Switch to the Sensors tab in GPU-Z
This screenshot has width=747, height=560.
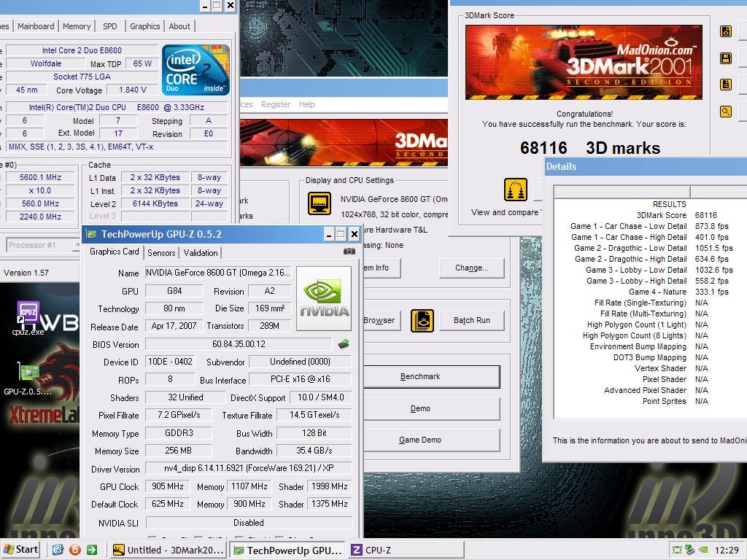161,253
